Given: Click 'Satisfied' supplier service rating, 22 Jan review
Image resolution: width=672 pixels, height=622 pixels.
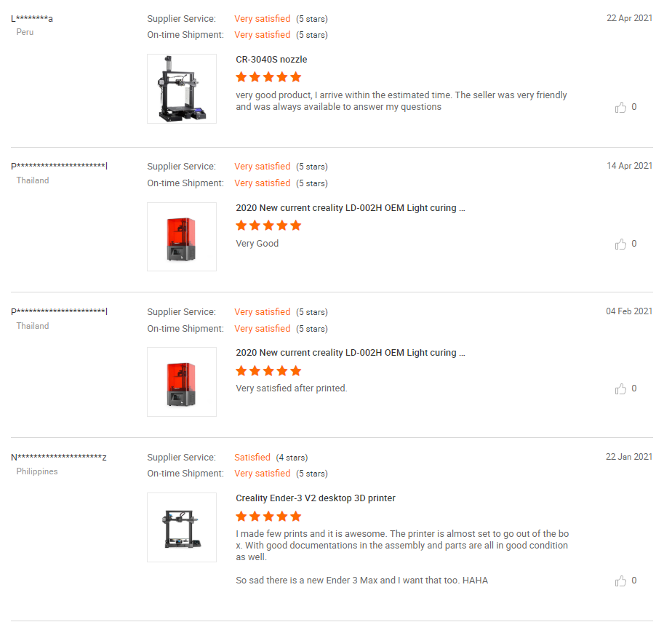Looking at the screenshot, I should pos(252,458).
